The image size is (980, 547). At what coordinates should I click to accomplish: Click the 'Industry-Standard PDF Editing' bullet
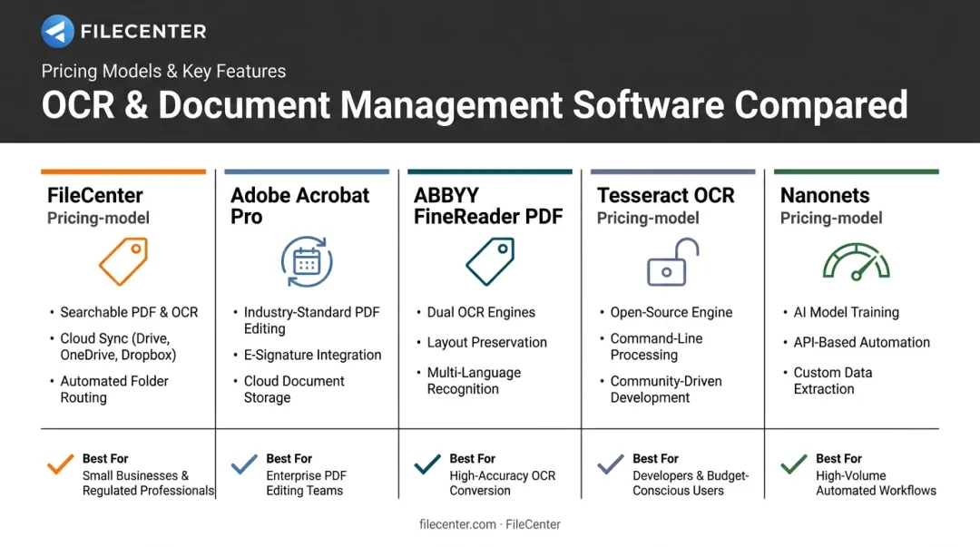pyautogui.click(x=312, y=320)
